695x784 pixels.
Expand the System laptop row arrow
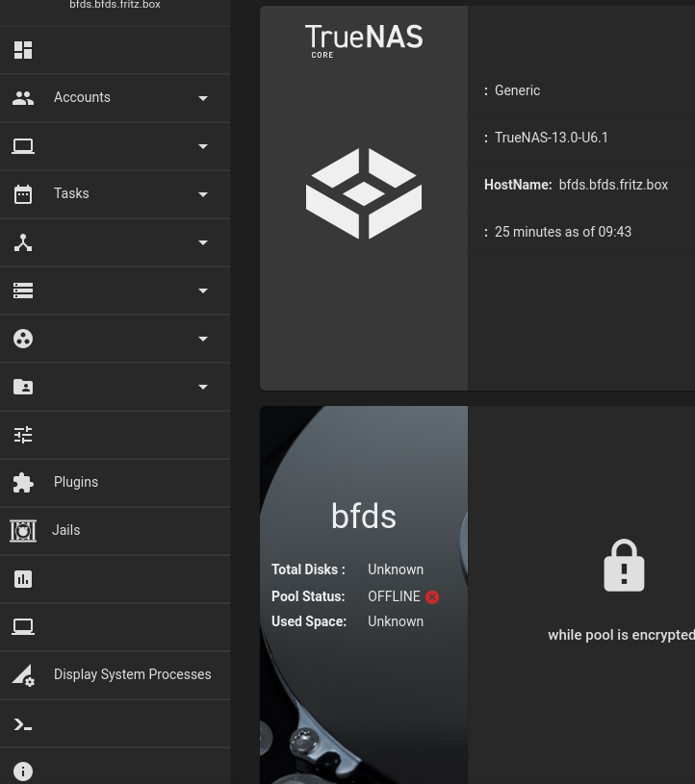203,146
